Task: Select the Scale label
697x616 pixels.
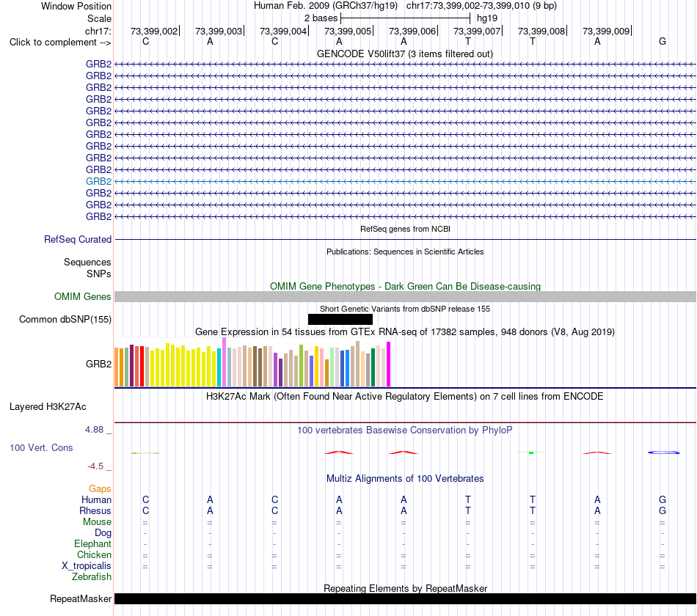Action: pyautogui.click(x=99, y=18)
